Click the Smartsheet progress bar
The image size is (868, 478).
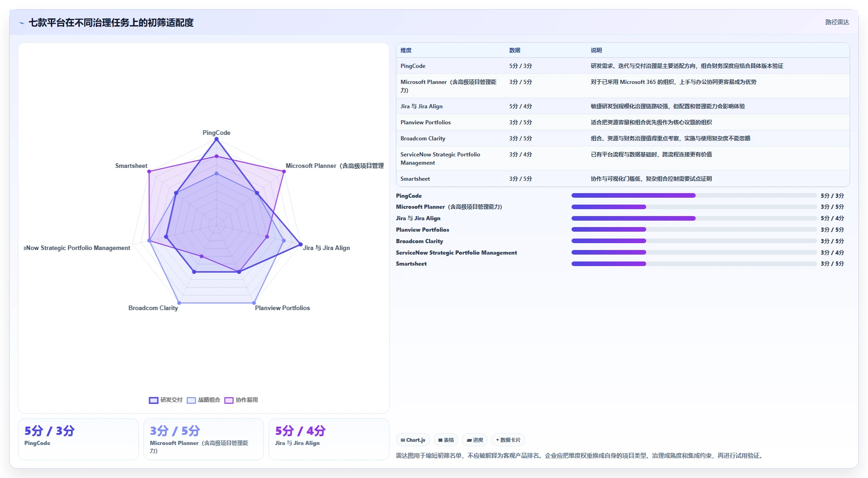[694, 264]
